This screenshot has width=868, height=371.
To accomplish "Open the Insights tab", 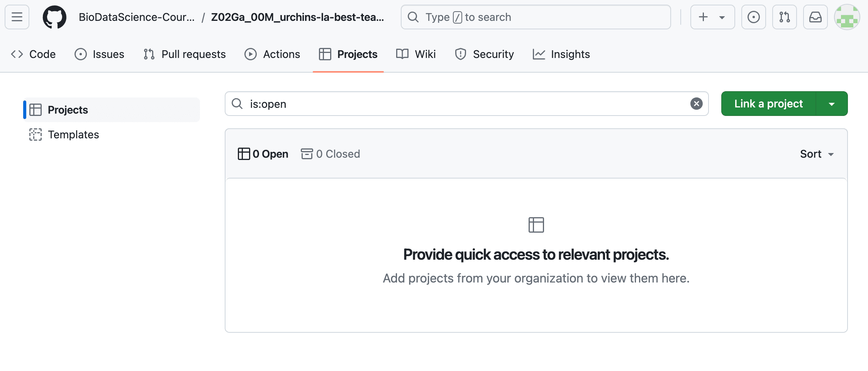I will coord(561,54).
